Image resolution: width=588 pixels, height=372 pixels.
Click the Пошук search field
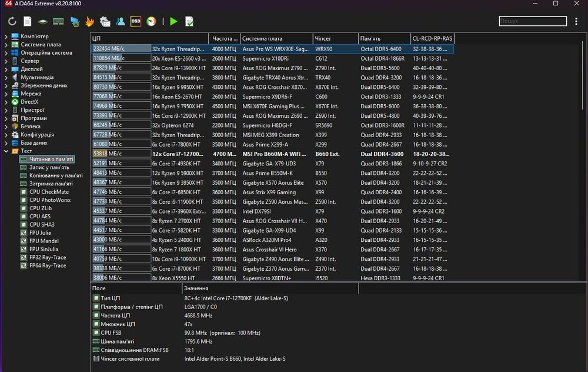[533, 21]
